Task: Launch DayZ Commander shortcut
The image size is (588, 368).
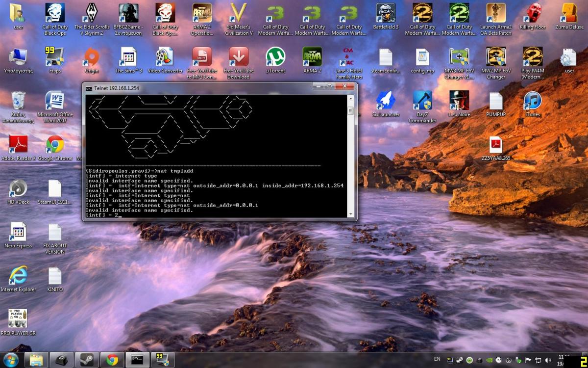Action: point(422,106)
